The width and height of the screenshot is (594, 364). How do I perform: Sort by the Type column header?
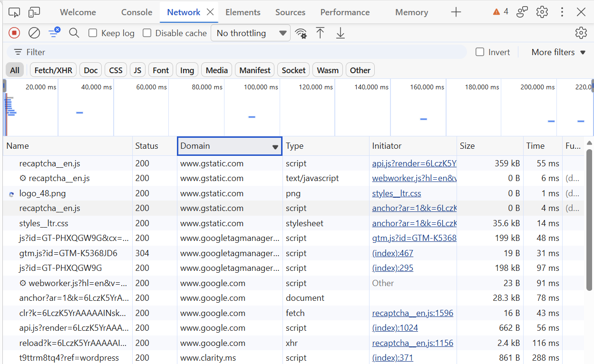pos(326,146)
